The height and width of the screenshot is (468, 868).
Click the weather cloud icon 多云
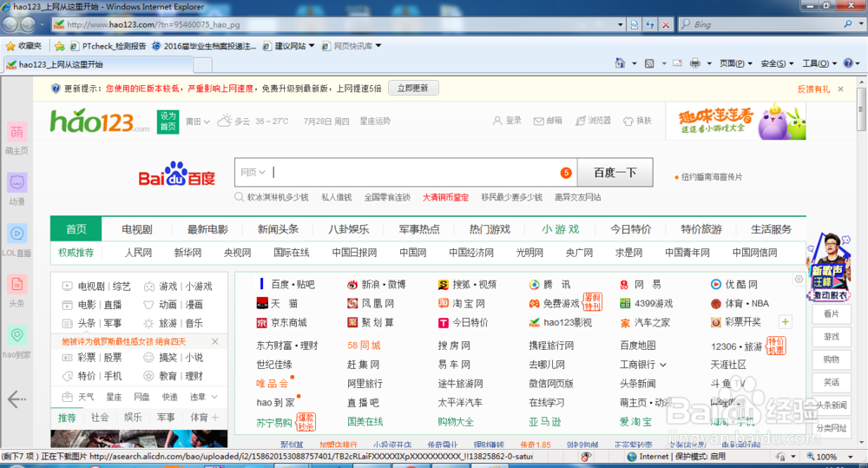click(224, 120)
